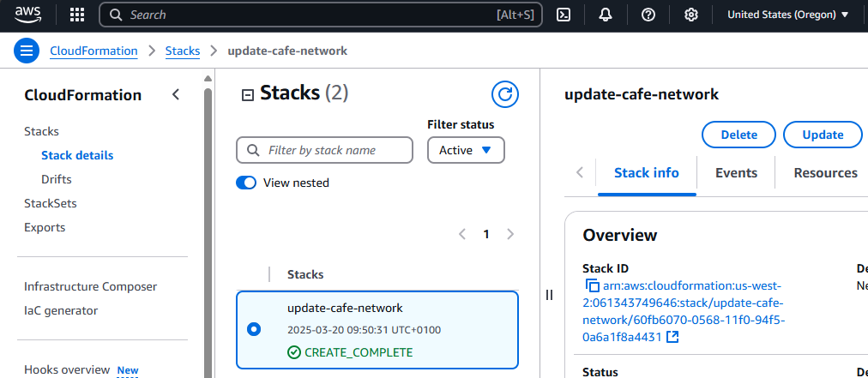Open Stack details in side navigation
This screenshot has height=378, width=868.
click(77, 155)
